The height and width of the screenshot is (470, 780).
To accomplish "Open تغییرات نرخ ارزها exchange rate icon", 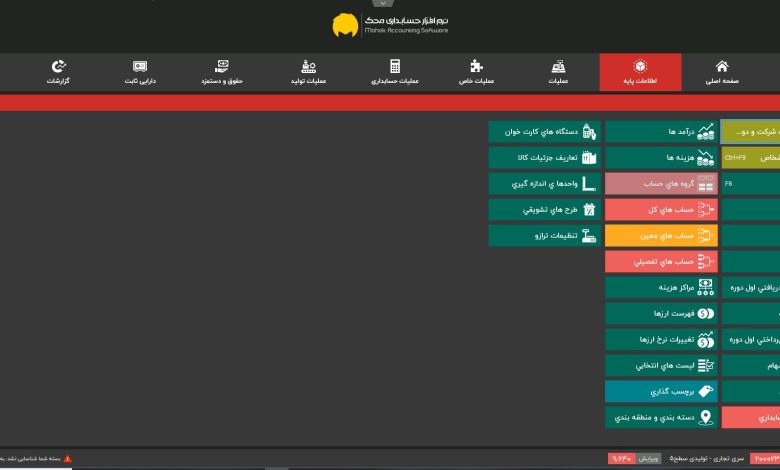I will click(705, 339).
